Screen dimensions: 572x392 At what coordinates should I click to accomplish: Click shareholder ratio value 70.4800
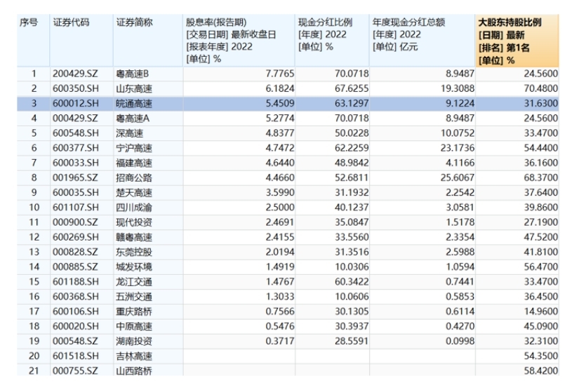click(x=541, y=88)
